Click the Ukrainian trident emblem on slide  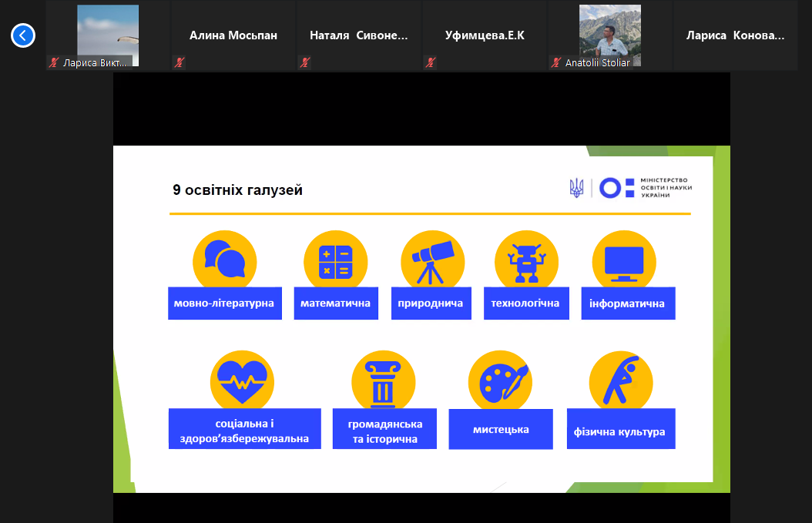point(576,188)
